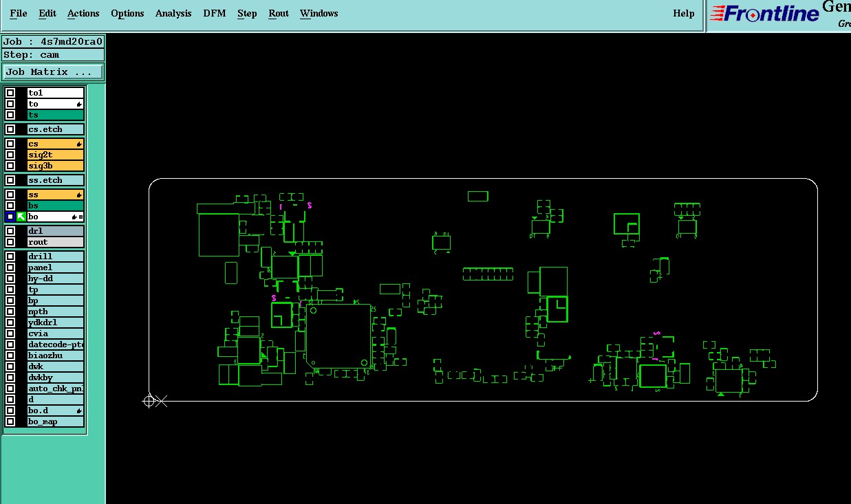
Task: Open the Step menu
Action: point(247,13)
